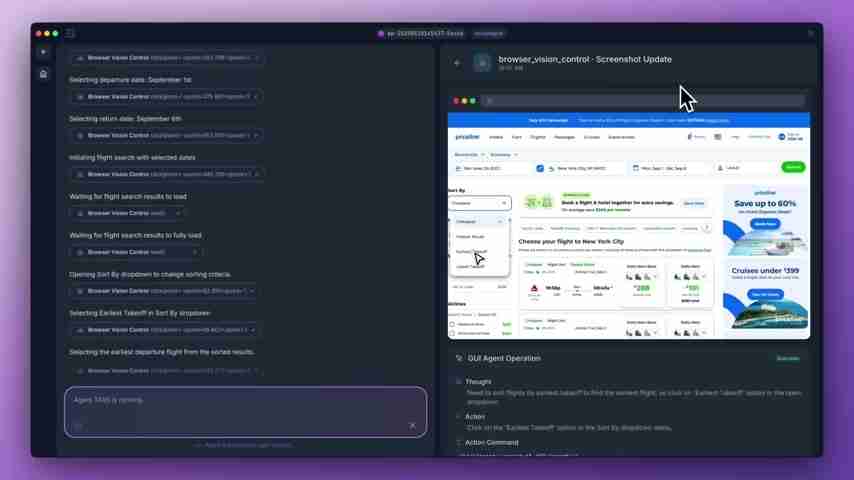Toggle the sidebar panel icon in title bar

(70, 34)
